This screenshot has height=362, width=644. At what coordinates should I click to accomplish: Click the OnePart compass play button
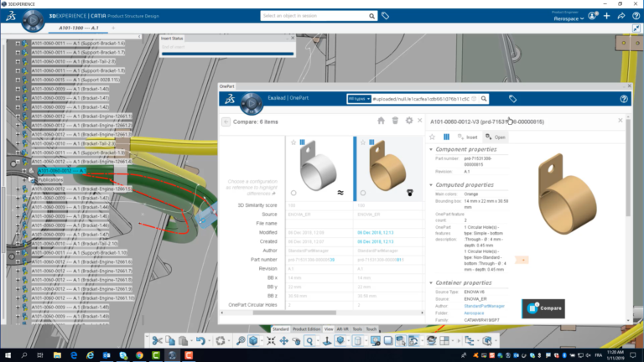251,103
